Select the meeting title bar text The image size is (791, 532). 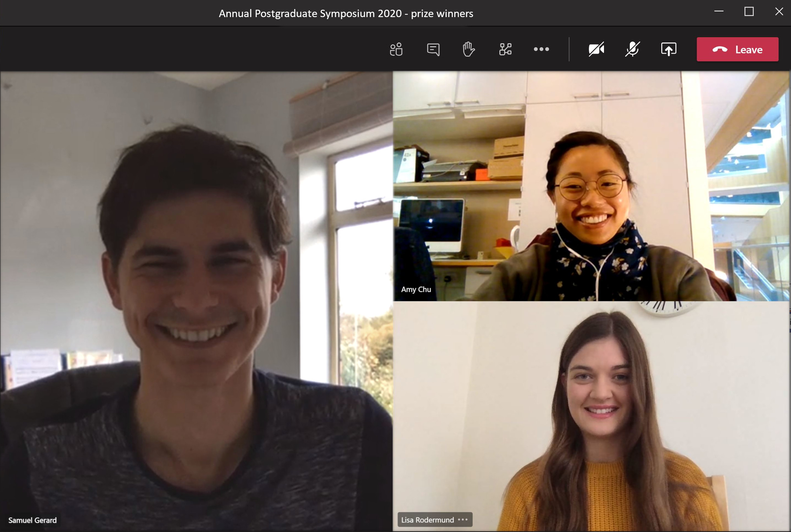(346, 13)
